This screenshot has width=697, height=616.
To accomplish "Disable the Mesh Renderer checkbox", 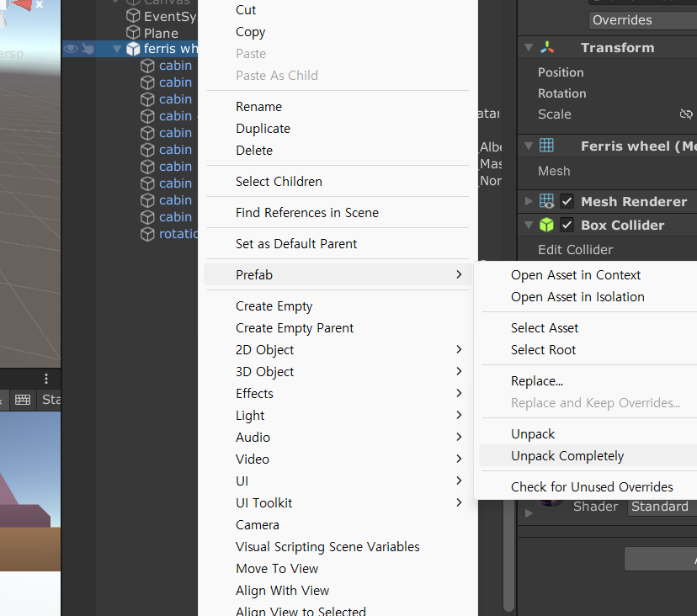I will pos(567,201).
